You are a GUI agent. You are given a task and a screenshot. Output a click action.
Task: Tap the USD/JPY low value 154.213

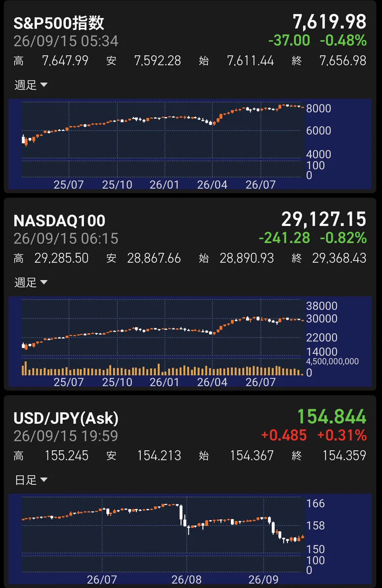(x=159, y=456)
